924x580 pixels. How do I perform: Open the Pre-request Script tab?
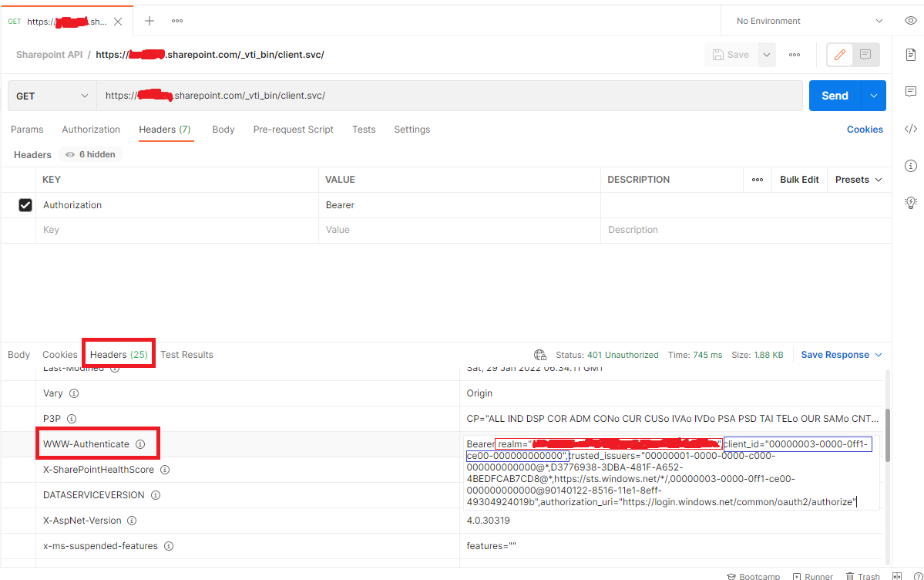coord(294,130)
